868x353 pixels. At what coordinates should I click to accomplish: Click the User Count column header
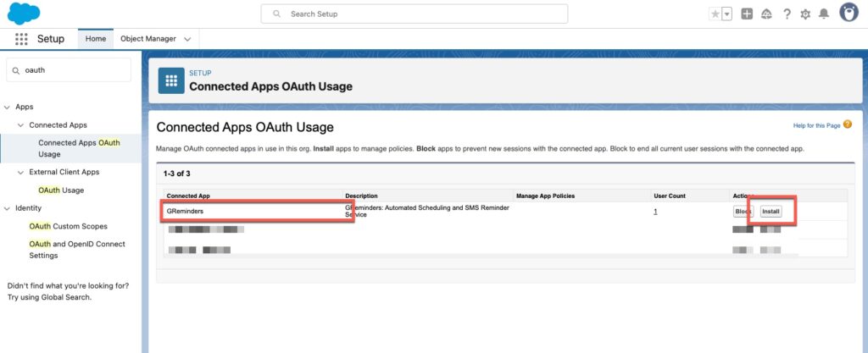click(670, 196)
